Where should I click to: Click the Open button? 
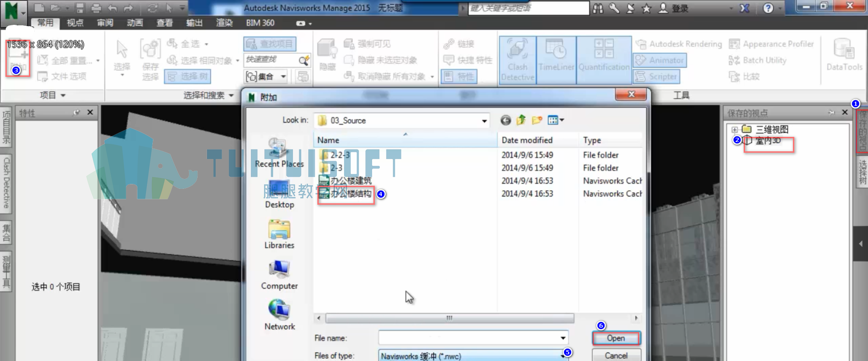point(616,338)
